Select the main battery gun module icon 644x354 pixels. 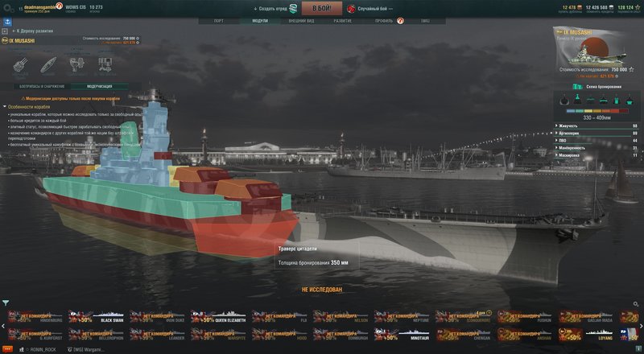21,65
